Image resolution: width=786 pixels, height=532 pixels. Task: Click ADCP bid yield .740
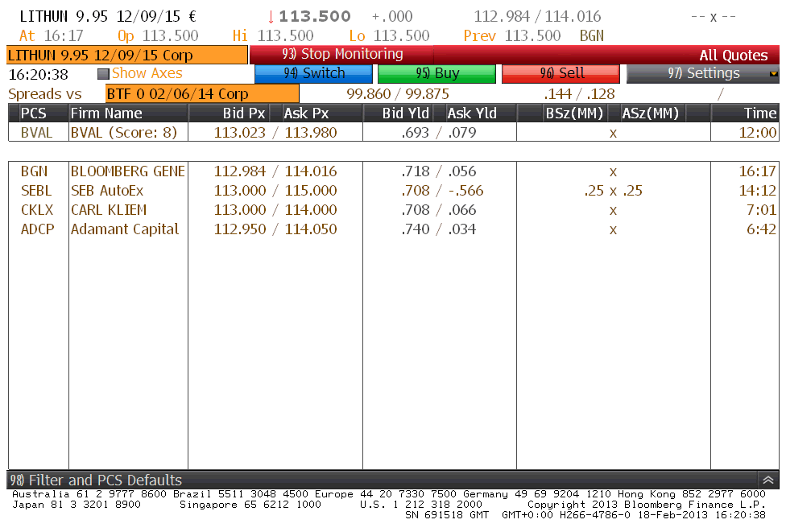pos(416,229)
